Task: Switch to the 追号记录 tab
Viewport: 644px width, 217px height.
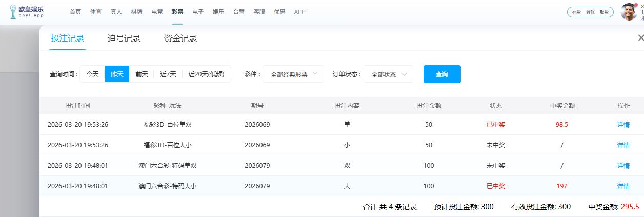Action: coord(124,38)
